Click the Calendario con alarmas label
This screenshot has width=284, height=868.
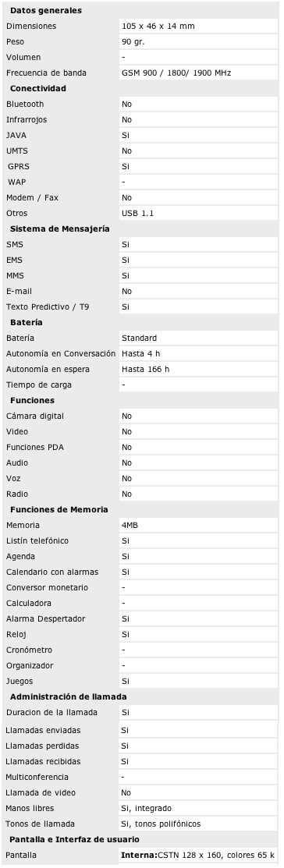[52, 572]
